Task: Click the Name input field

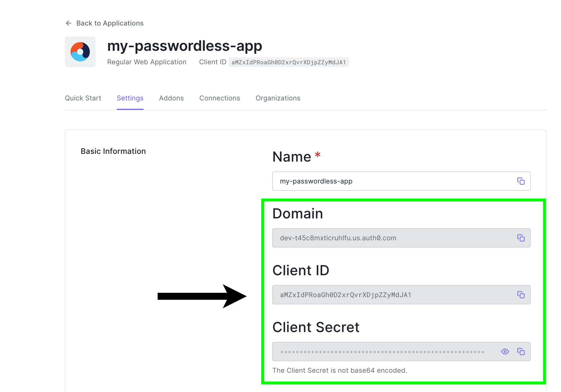Action: point(401,181)
